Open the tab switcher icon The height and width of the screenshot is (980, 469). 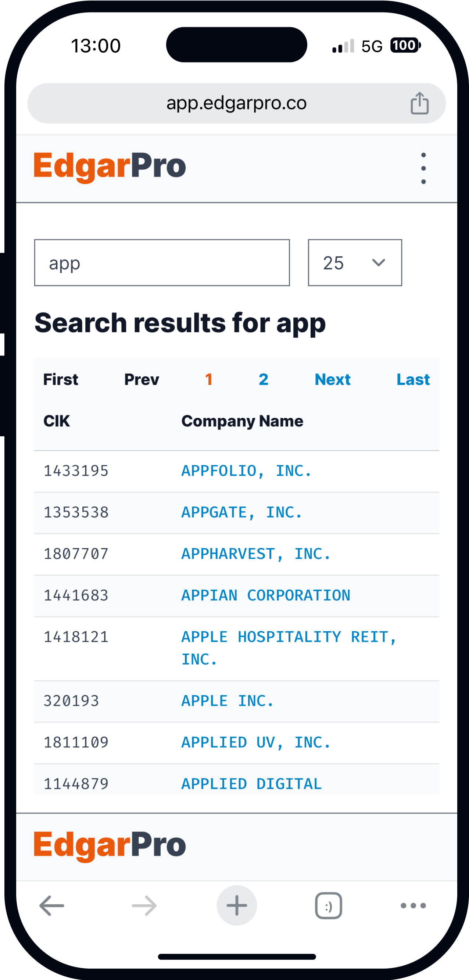329,905
